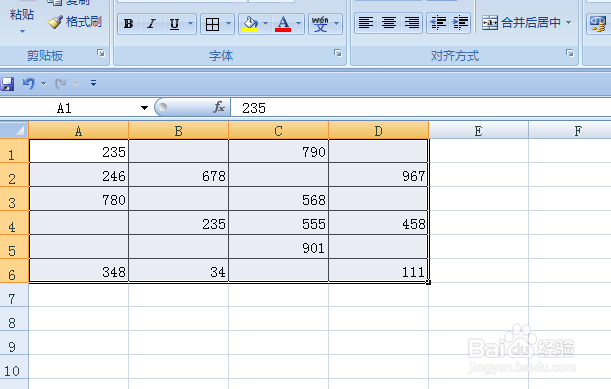Open 字体 dialog launcher
This screenshot has height=389, width=611.
click(x=338, y=53)
